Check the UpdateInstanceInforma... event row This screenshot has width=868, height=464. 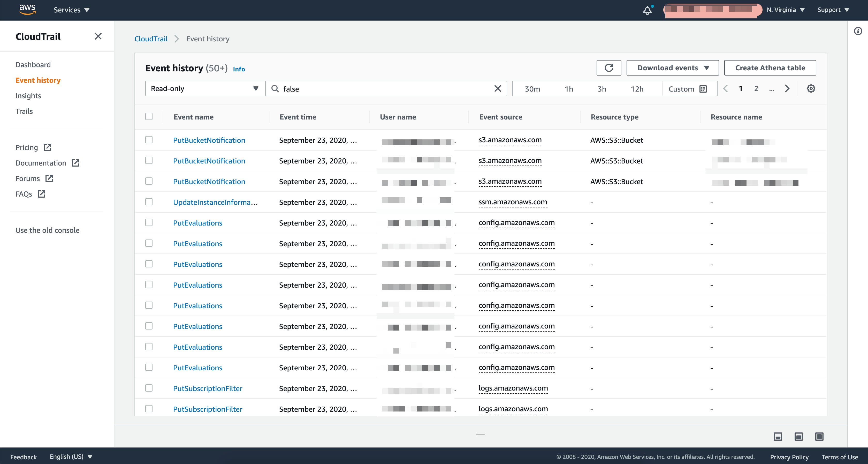click(149, 202)
